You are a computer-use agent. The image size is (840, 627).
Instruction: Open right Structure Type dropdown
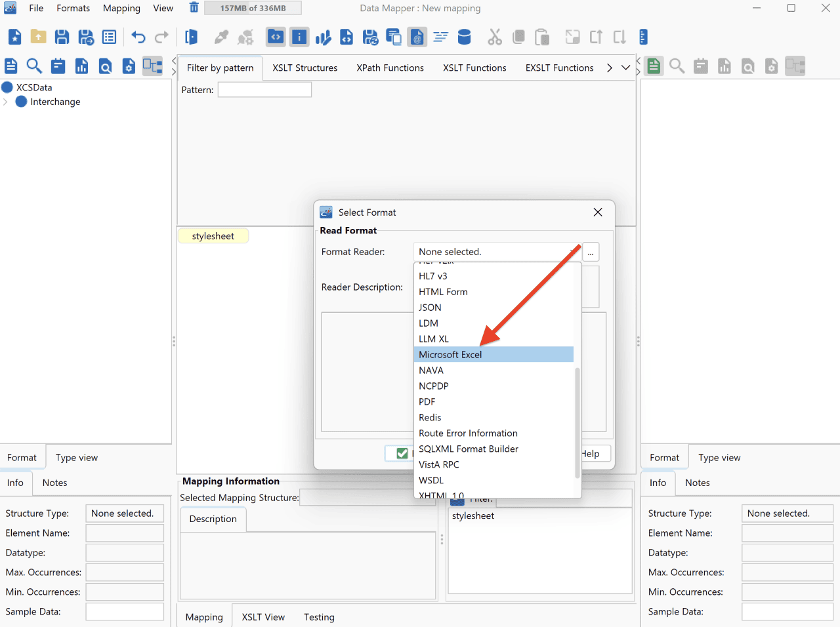click(787, 514)
